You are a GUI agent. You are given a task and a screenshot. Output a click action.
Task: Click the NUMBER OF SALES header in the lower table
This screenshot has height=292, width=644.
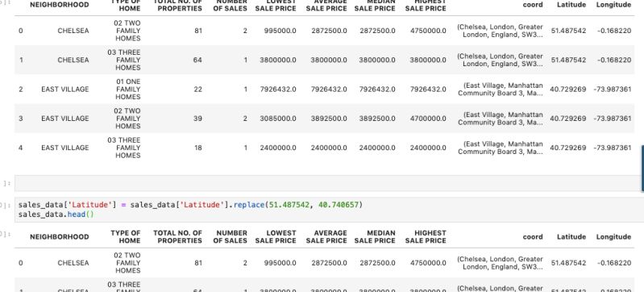click(x=230, y=237)
